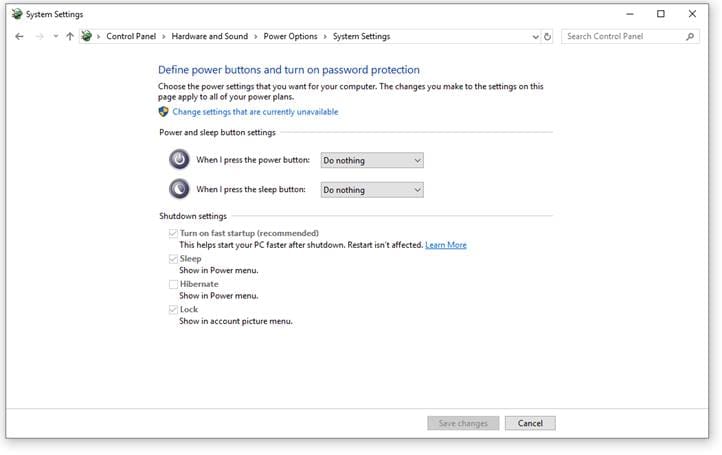
Task: Click 'When I press the power button' label
Action: coord(253,160)
